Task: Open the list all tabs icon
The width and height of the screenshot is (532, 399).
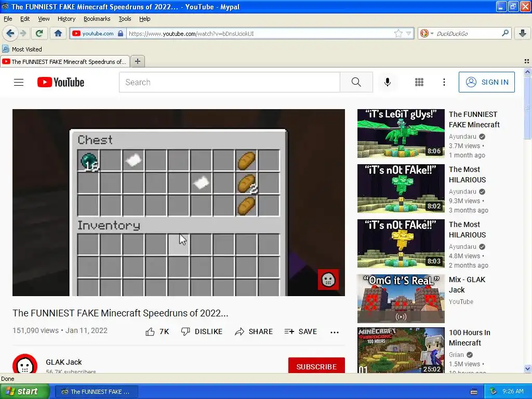Action: 527,61
